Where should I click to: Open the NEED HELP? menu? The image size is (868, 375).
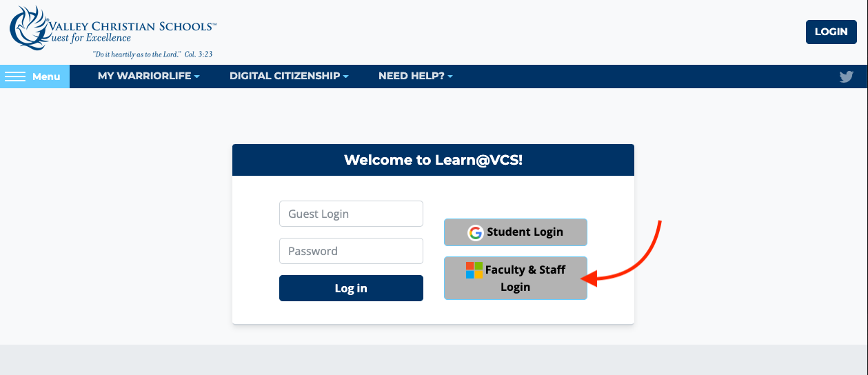412,77
